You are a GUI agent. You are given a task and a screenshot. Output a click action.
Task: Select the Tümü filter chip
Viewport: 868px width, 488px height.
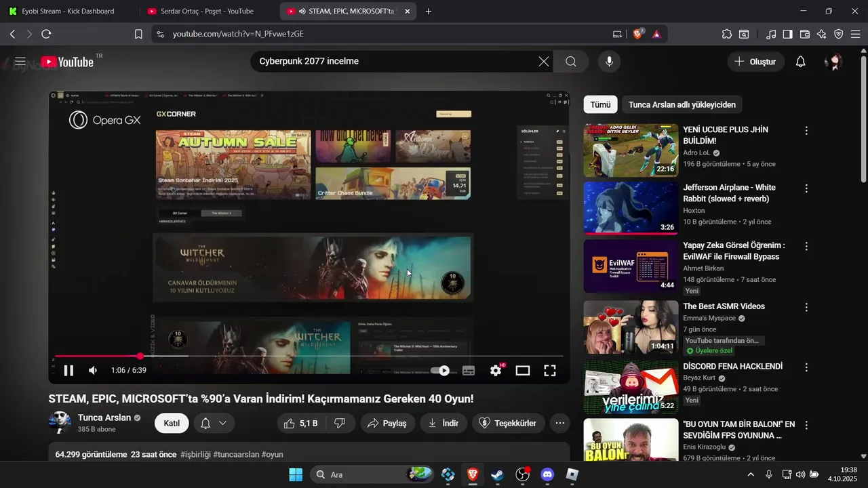(x=600, y=104)
